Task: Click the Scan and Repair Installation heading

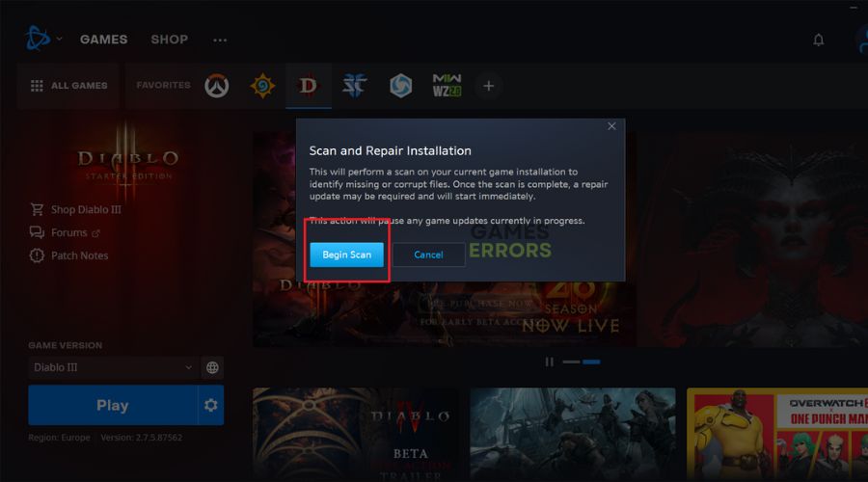Action: [391, 150]
